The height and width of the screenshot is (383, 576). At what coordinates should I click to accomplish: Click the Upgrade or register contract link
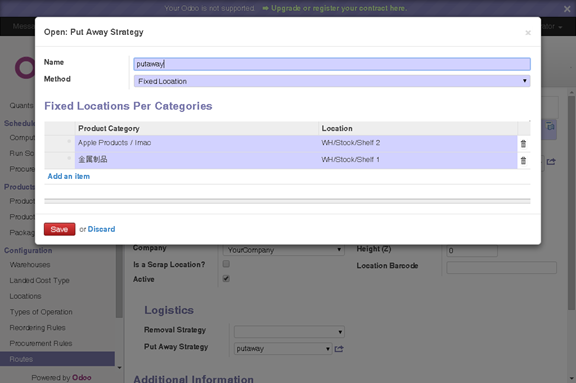(x=339, y=8)
